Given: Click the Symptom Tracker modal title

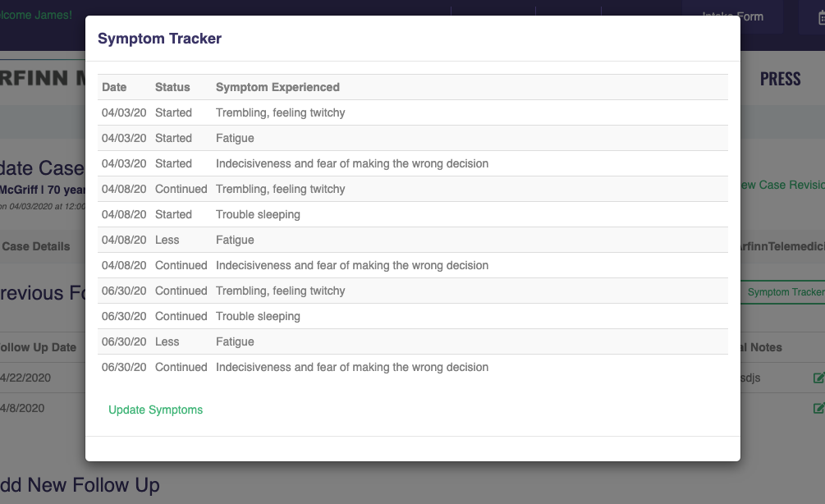Looking at the screenshot, I should point(159,39).
